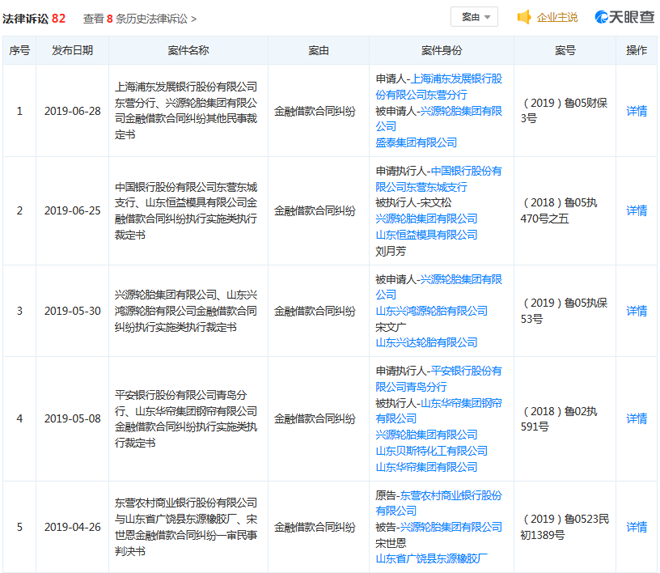The height and width of the screenshot is (573, 660).
Task: Click the 发布日期 column header
Action: coord(72,51)
